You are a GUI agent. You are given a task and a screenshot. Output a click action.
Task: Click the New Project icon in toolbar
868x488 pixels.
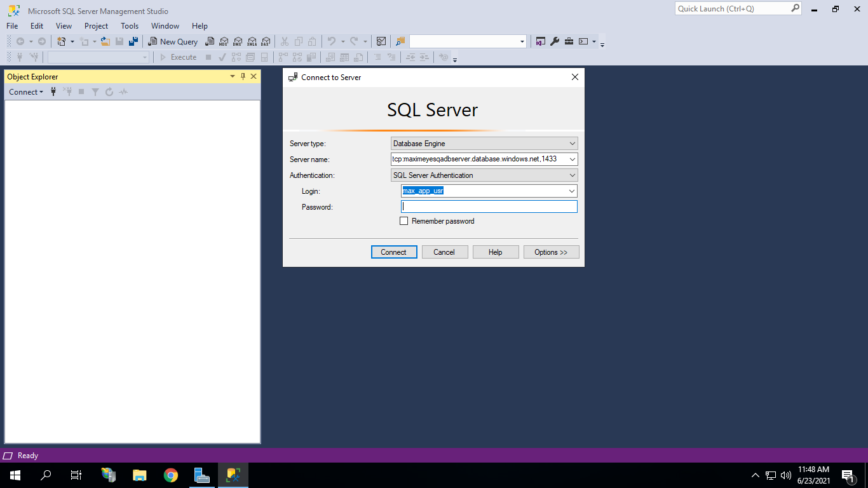(62, 41)
